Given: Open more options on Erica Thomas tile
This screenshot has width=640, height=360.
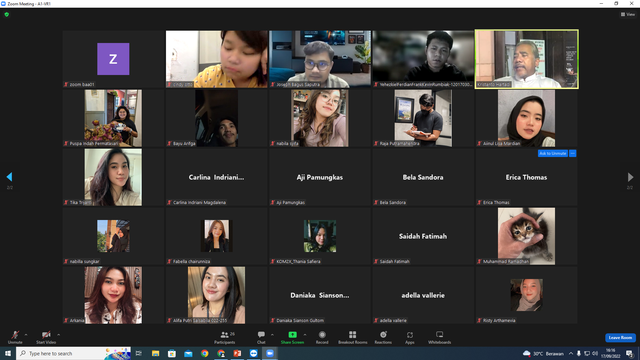Looking at the screenshot, I should 573,153.
